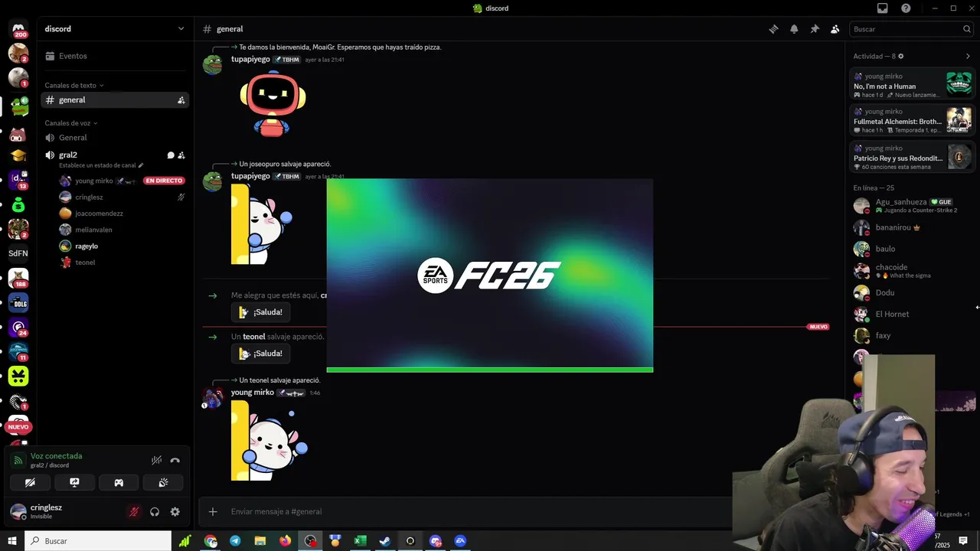Watch young mirko's EN DIRECTO stream badge
The image size is (980, 551).
click(x=164, y=181)
